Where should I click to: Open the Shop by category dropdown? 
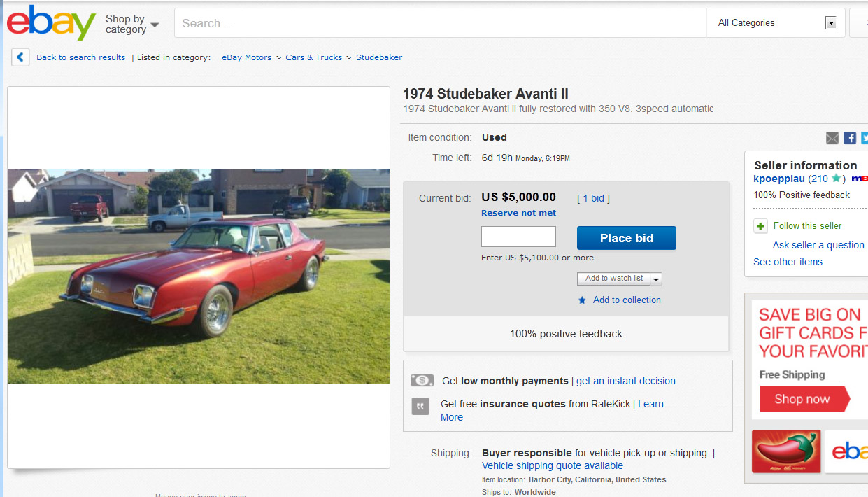132,24
